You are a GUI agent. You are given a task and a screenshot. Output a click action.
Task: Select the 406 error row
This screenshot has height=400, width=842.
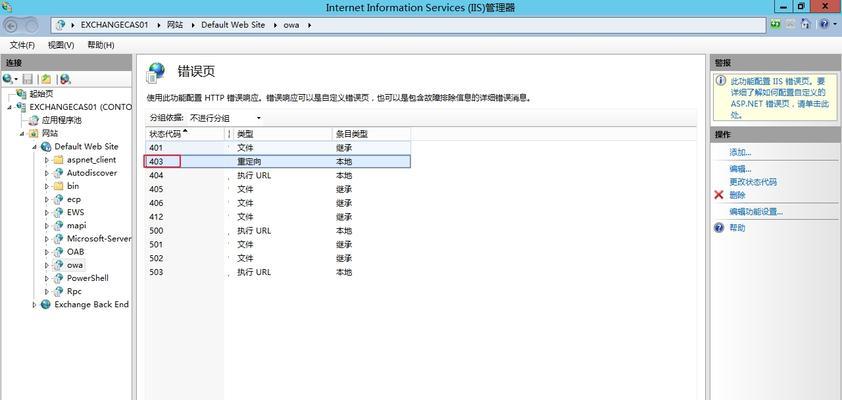click(278, 203)
